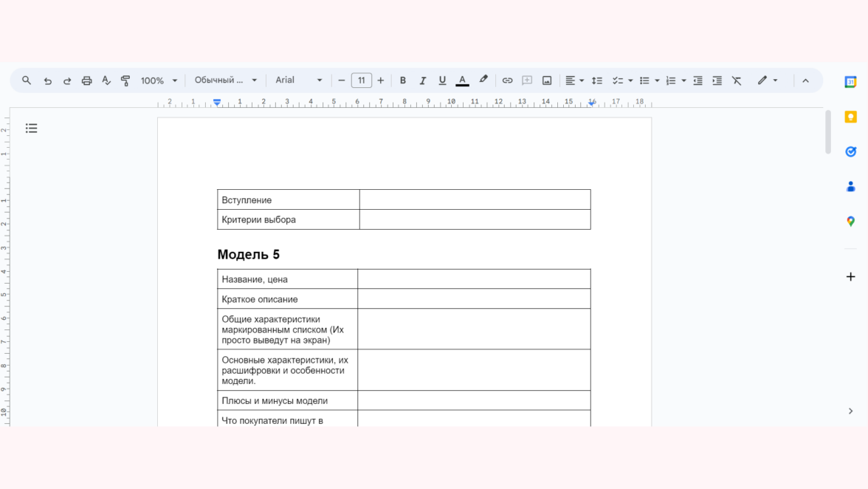
Task: Click the insert image icon
Action: [x=547, y=81]
